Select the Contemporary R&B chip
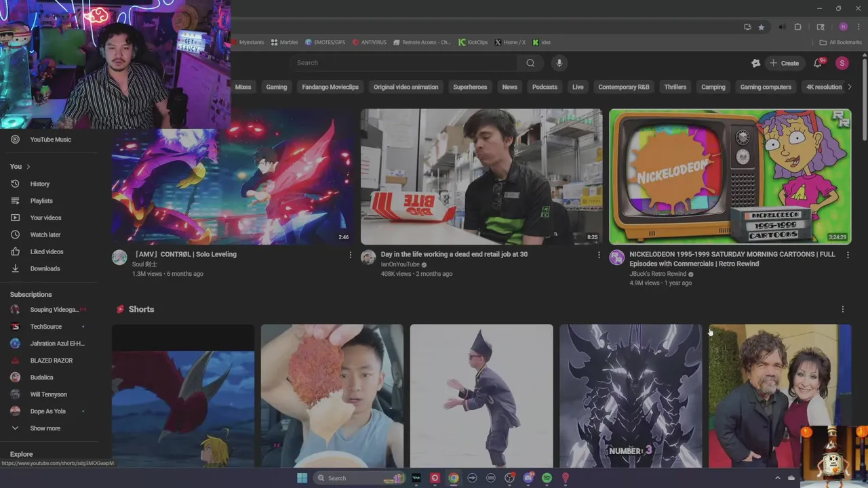This screenshot has height=488, width=868. [x=624, y=87]
